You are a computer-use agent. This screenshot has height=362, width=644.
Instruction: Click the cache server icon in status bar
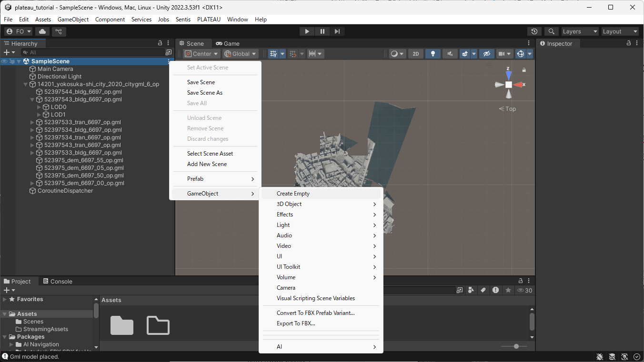612,357
